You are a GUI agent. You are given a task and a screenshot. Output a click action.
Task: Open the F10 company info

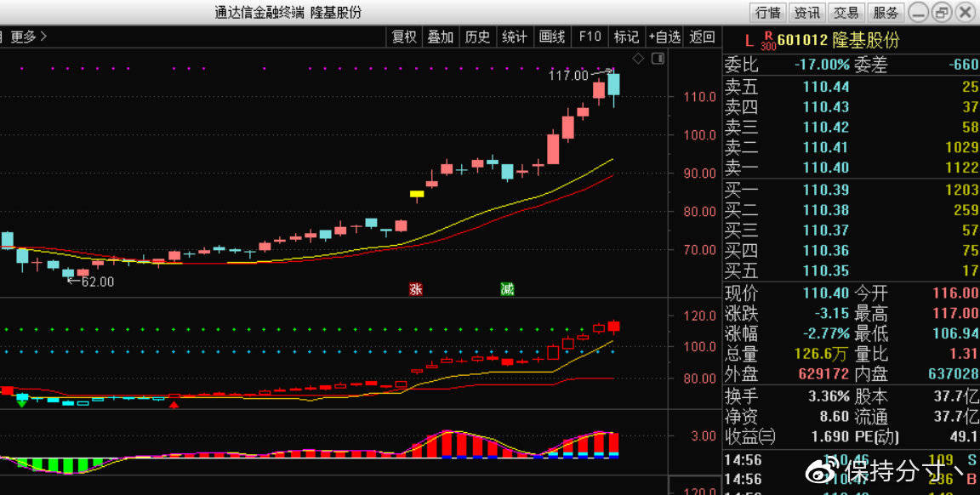click(590, 37)
